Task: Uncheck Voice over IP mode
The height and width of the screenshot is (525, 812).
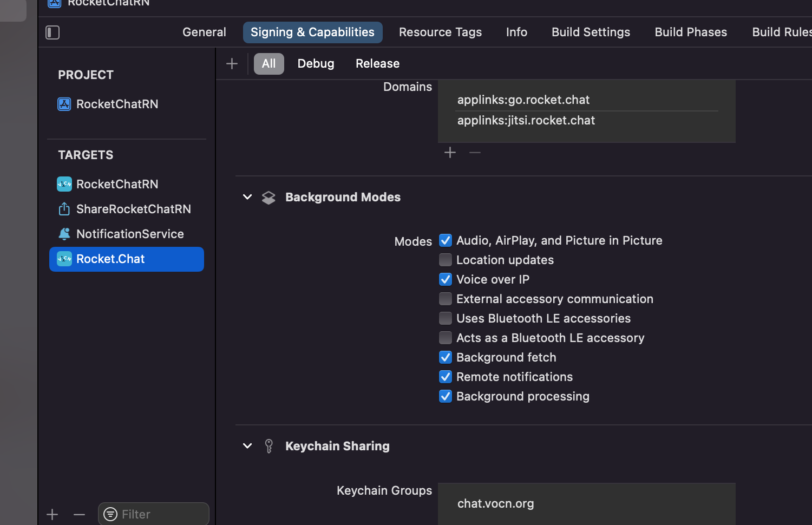Action: click(x=446, y=279)
